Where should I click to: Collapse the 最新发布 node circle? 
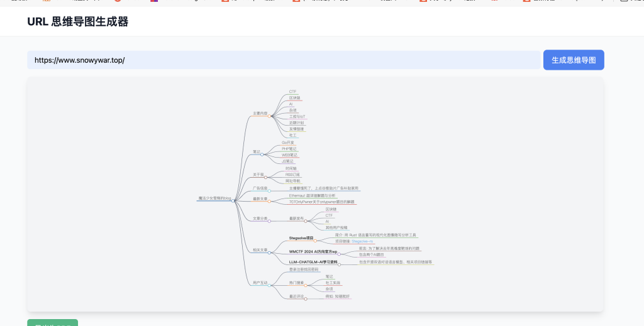point(306,221)
